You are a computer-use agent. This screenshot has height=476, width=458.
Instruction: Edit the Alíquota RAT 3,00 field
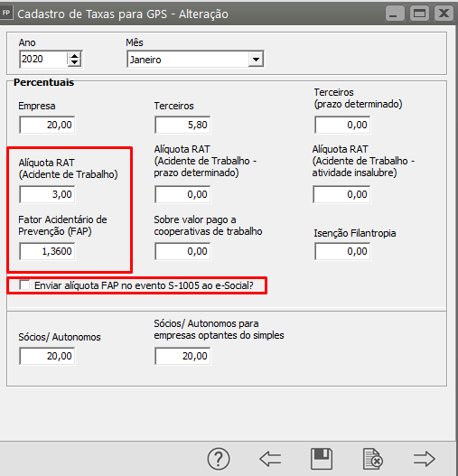click(x=47, y=194)
